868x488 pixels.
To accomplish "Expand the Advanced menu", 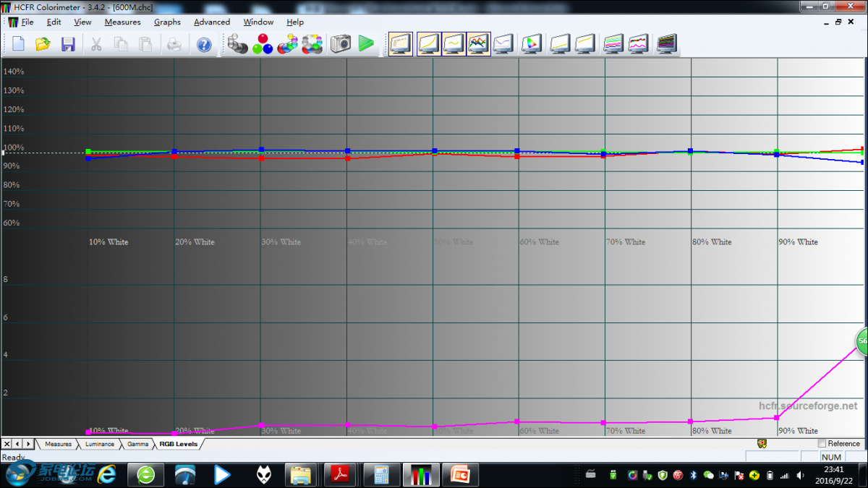I will pos(211,22).
